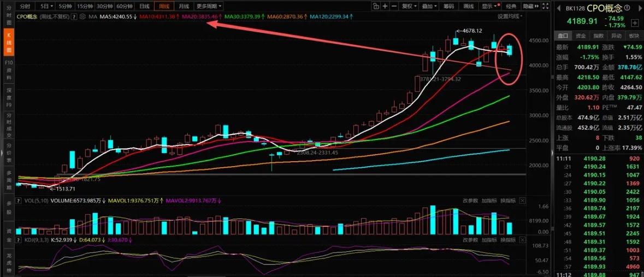Open the 更多周期 dropdown

click(x=208, y=6)
